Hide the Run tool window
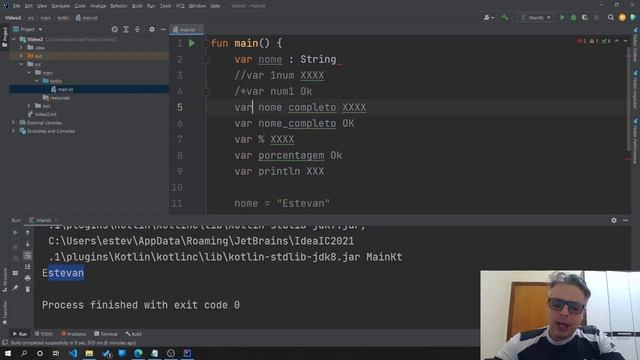The width and height of the screenshot is (640, 360). pos(625,220)
